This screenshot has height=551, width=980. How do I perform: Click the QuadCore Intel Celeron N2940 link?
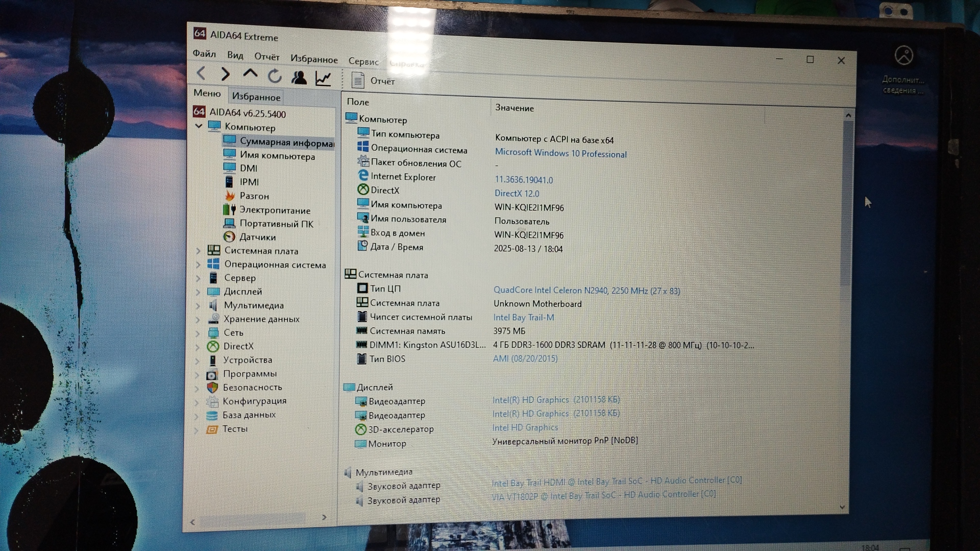(x=586, y=290)
